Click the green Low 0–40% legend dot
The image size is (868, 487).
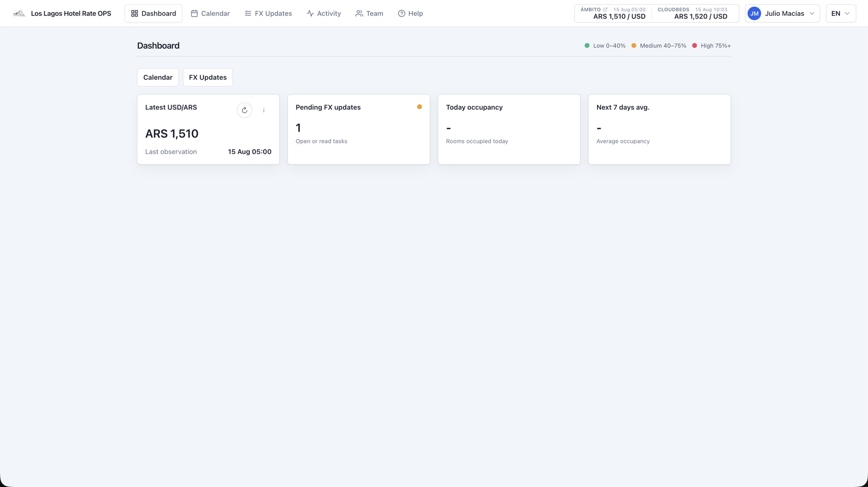tap(587, 45)
